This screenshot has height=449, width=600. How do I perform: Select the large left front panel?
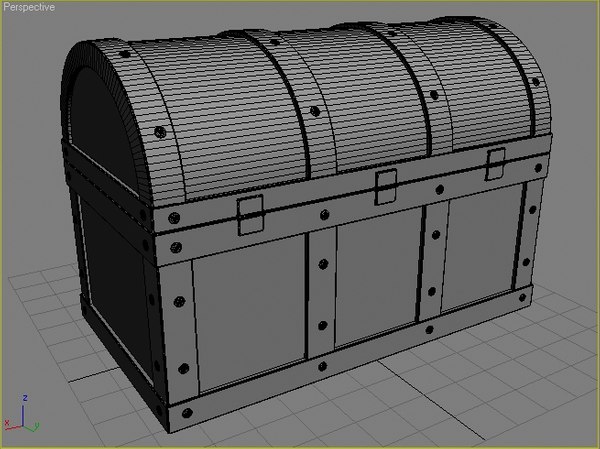[x=250, y=312]
